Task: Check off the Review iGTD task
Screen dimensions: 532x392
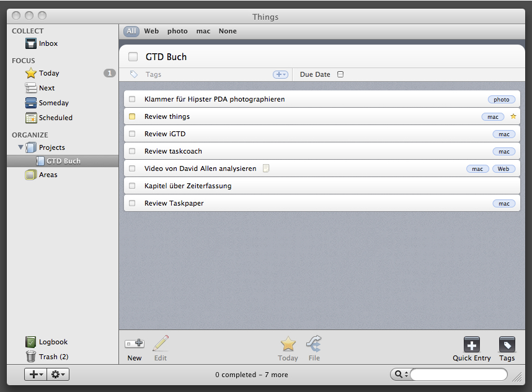Action: click(x=132, y=134)
